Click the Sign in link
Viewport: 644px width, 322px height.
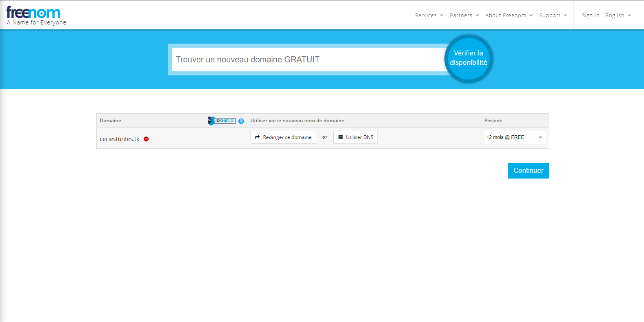pyautogui.click(x=590, y=15)
